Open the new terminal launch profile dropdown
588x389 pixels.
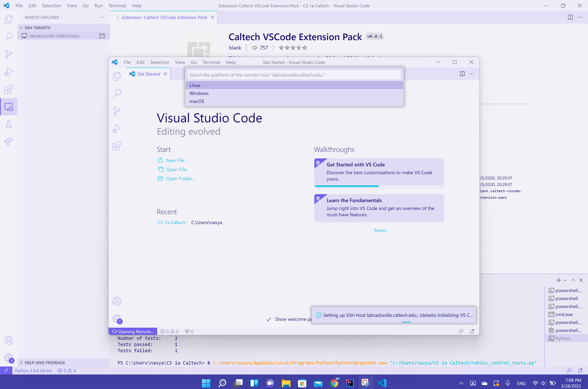point(565,280)
